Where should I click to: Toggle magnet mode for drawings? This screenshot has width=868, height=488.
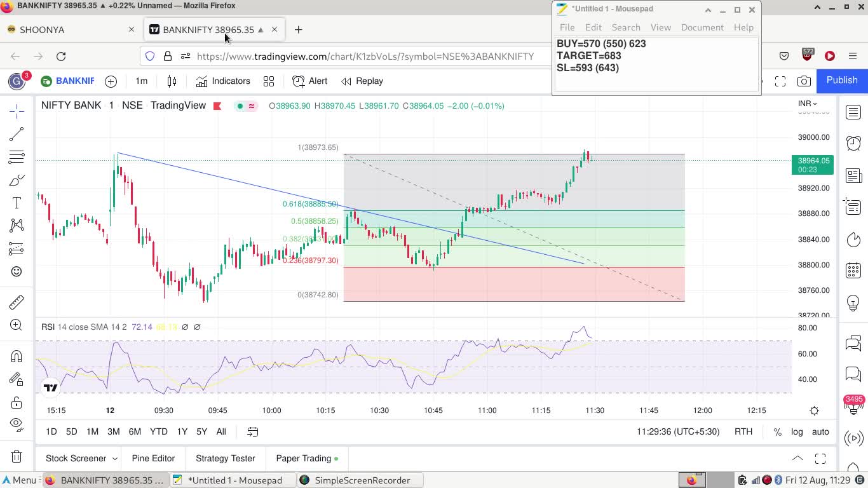(x=17, y=356)
